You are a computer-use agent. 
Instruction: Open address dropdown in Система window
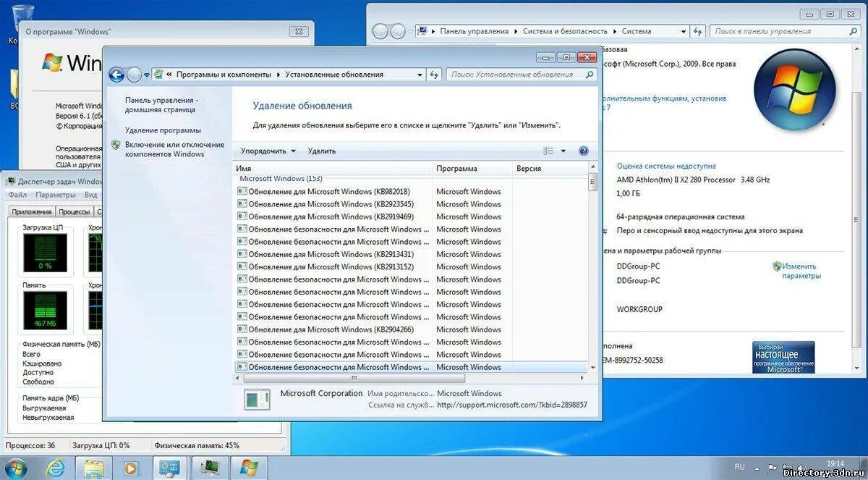[x=684, y=31]
